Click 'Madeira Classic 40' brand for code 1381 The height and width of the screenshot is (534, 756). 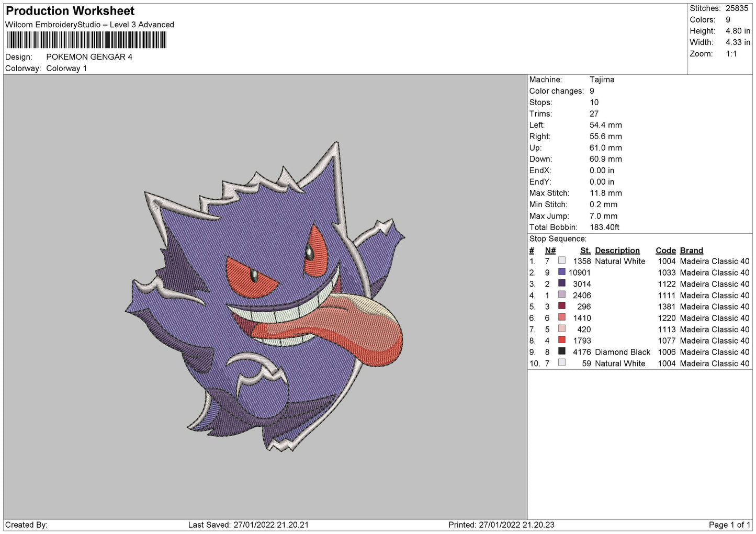coord(715,306)
